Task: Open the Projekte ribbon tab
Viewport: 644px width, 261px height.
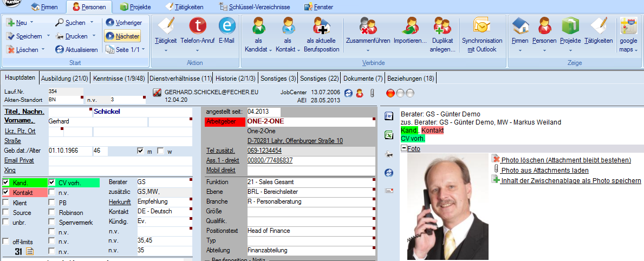Action: tap(135, 7)
